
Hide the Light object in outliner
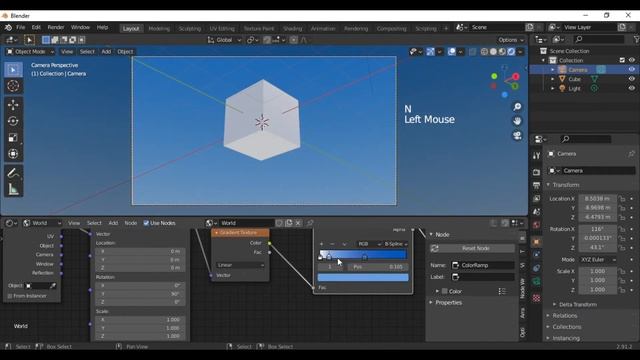coord(631,88)
